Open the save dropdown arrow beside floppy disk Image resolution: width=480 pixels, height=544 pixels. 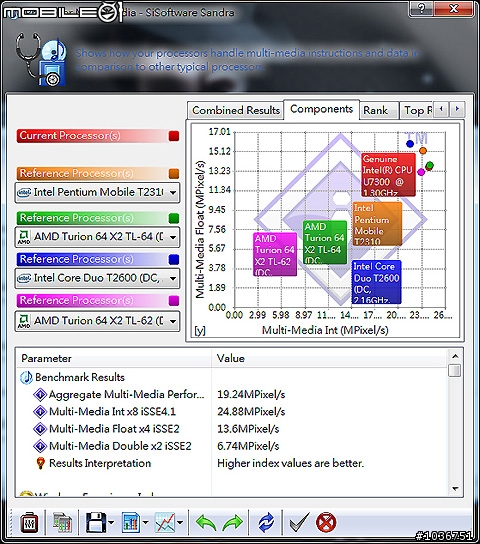(x=111, y=522)
